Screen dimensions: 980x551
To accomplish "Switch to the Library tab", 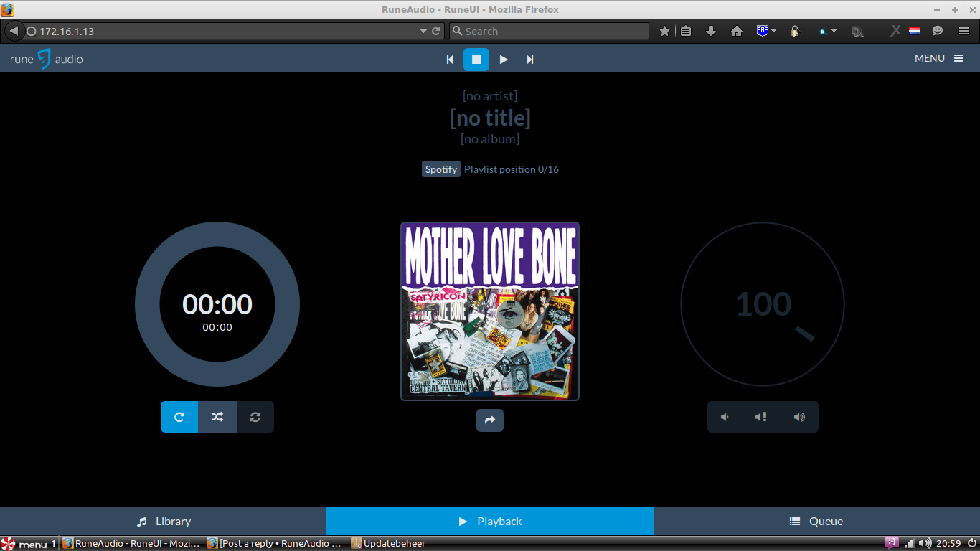I will 164,521.
